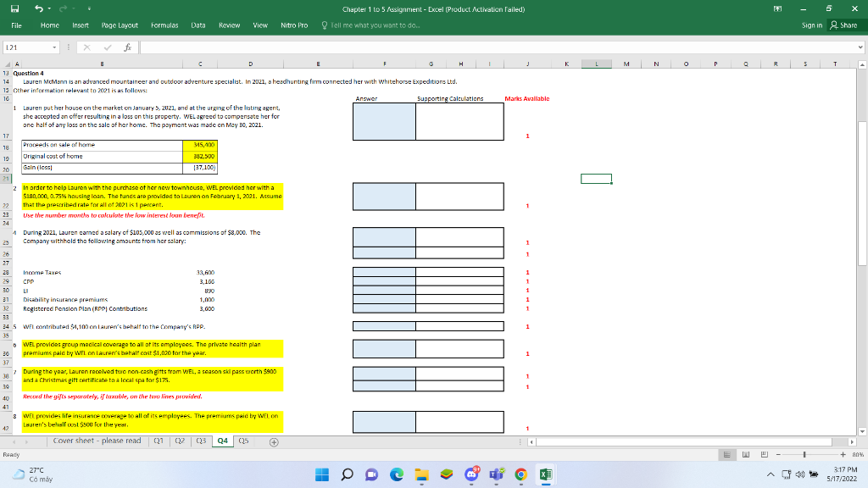Select column L header
The width and height of the screenshot is (868, 488).
[596, 64]
